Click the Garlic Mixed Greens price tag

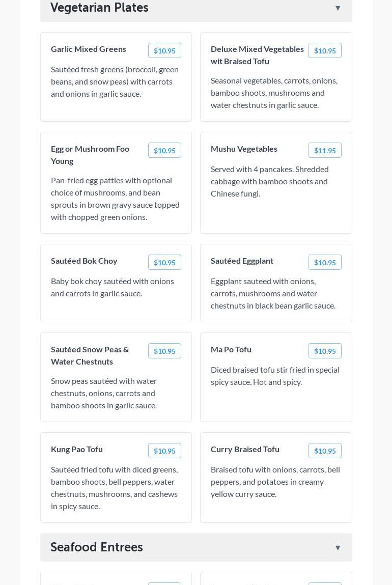pos(164,51)
